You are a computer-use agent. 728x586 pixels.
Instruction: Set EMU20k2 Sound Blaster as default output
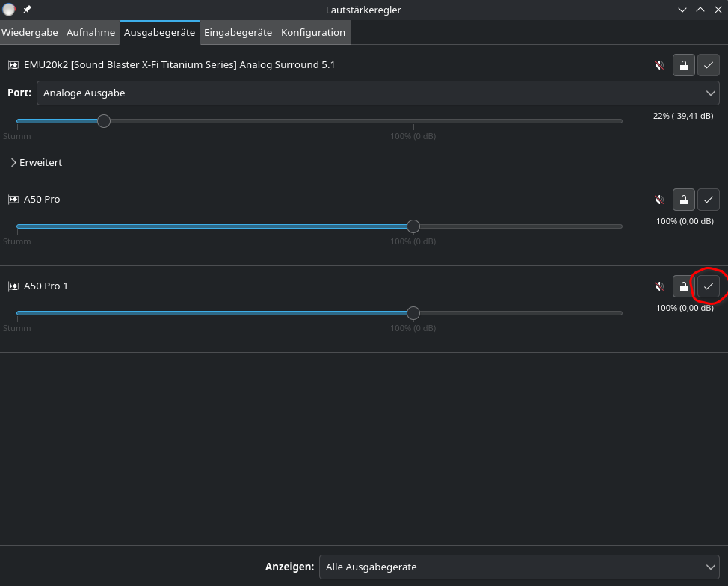[x=708, y=65]
